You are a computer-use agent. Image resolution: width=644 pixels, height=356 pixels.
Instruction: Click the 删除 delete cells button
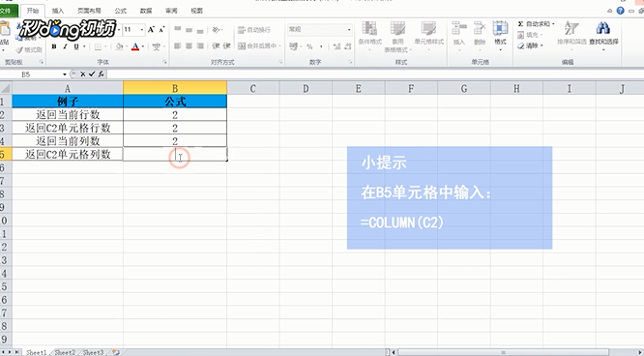(480, 36)
